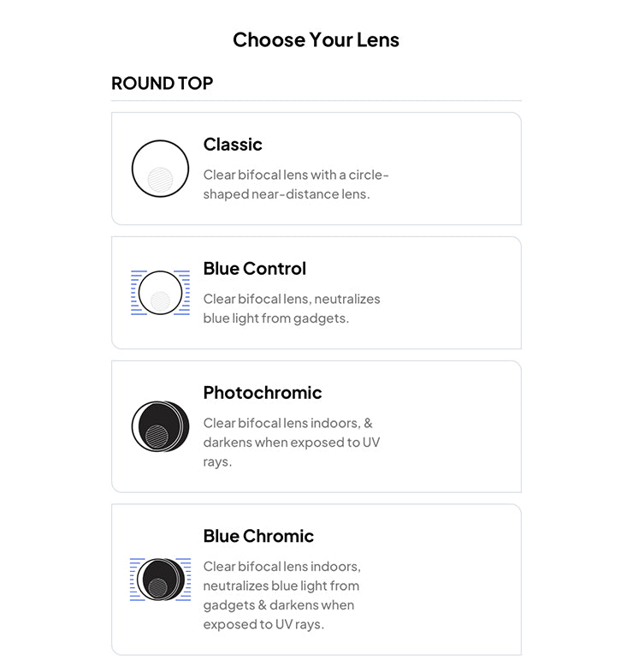Click the "Choose Your Lens" heading
The width and height of the screenshot is (633, 672).
click(316, 39)
